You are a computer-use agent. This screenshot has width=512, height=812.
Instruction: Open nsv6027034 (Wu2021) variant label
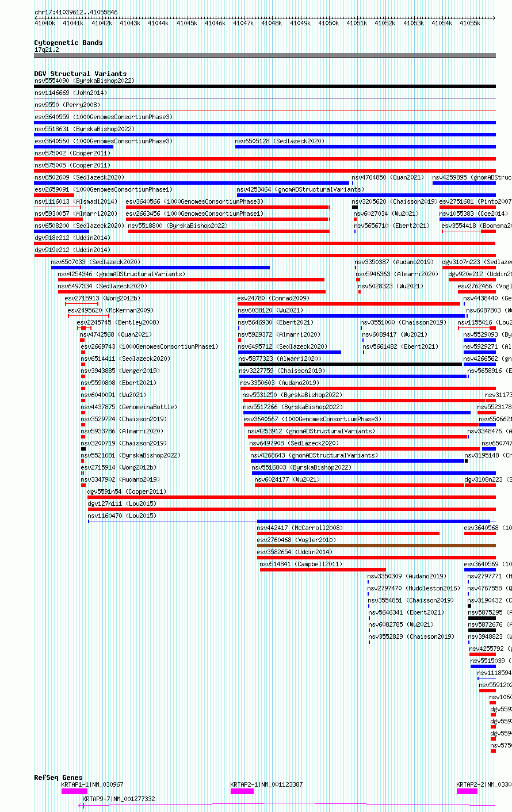[387, 214]
